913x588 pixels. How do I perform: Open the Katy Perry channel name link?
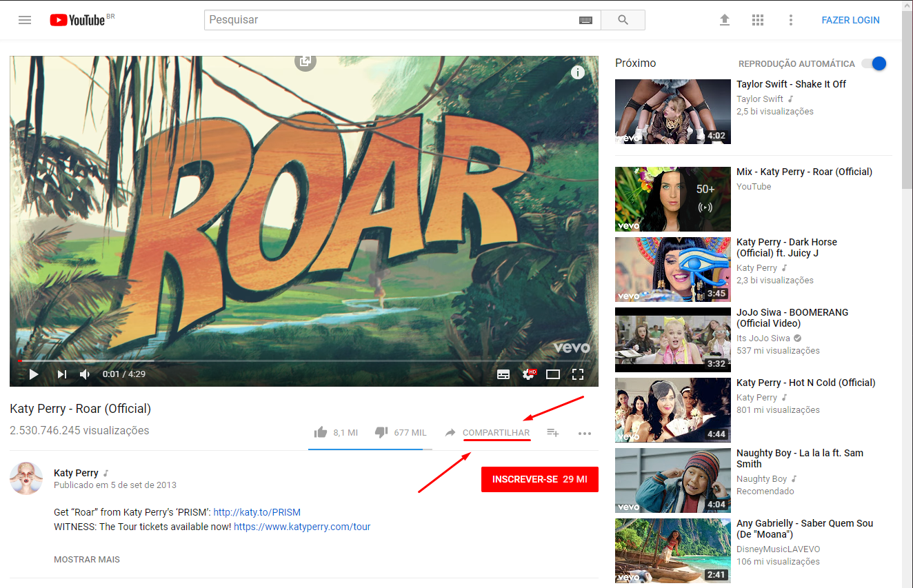coord(76,473)
